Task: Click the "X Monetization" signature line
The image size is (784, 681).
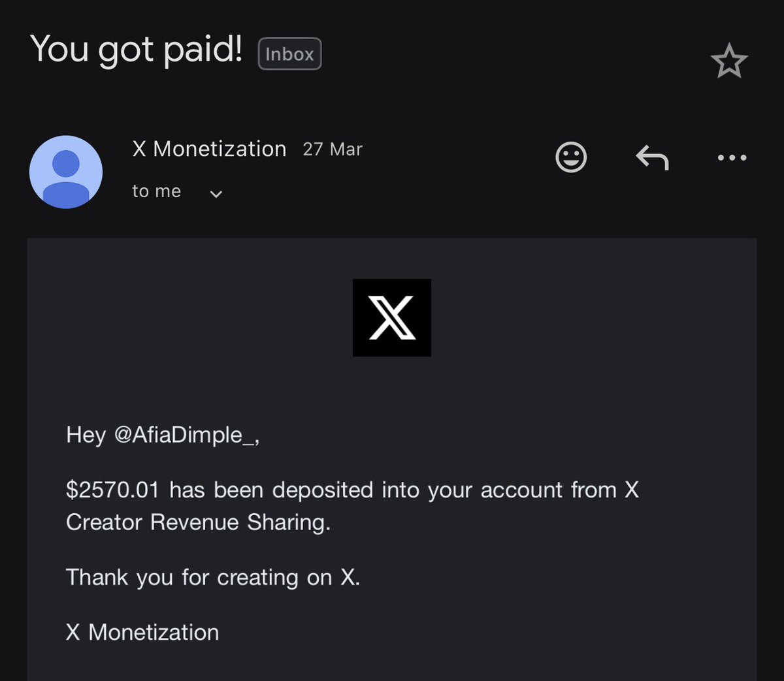Action: (x=142, y=632)
